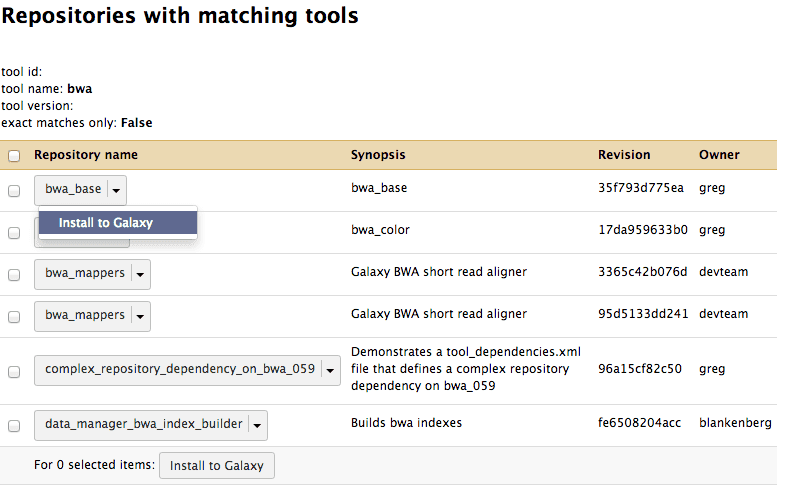Click bwa_mappers name in the 95d5133dd241 row
Screen dimensions: 786x496
point(85,316)
